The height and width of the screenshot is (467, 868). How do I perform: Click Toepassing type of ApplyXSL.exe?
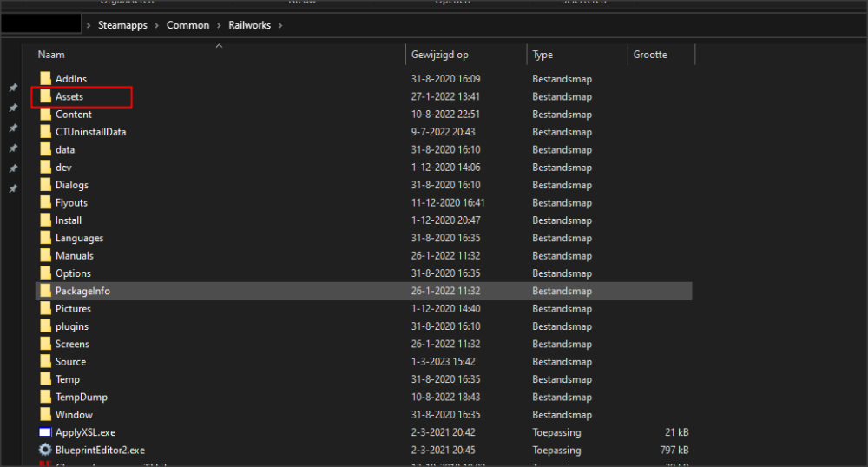coord(556,432)
